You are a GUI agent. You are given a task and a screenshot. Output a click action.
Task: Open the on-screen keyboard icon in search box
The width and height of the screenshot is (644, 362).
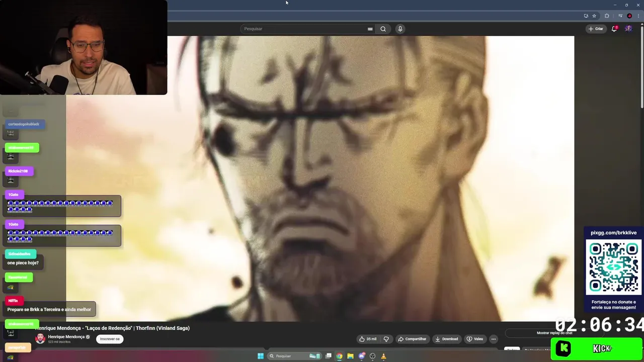(x=370, y=29)
